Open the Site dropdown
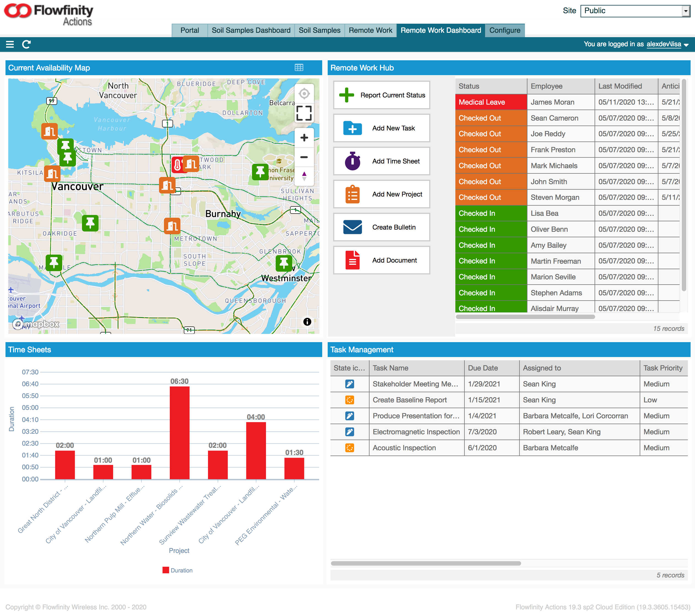 point(634,11)
